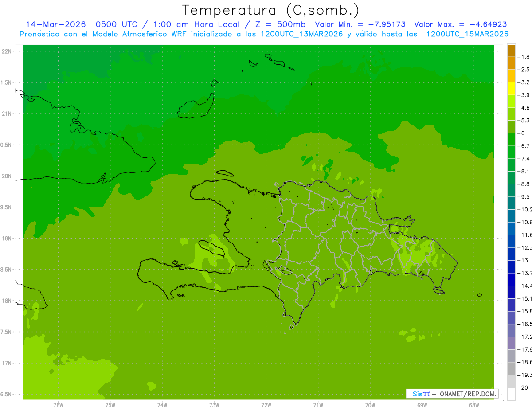The image size is (532, 411).
Task: Click the lime swatch between -3.9 and -4.6
Action: tap(511, 102)
